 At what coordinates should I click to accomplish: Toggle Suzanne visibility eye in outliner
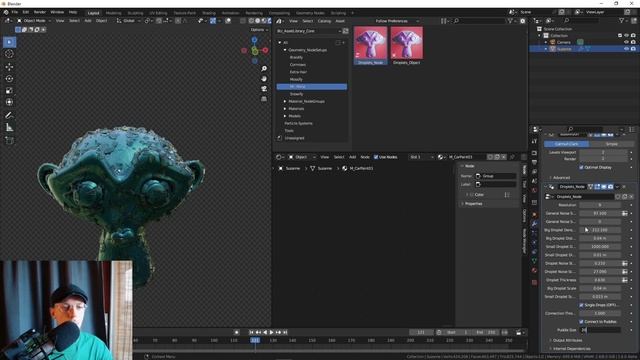click(626, 49)
